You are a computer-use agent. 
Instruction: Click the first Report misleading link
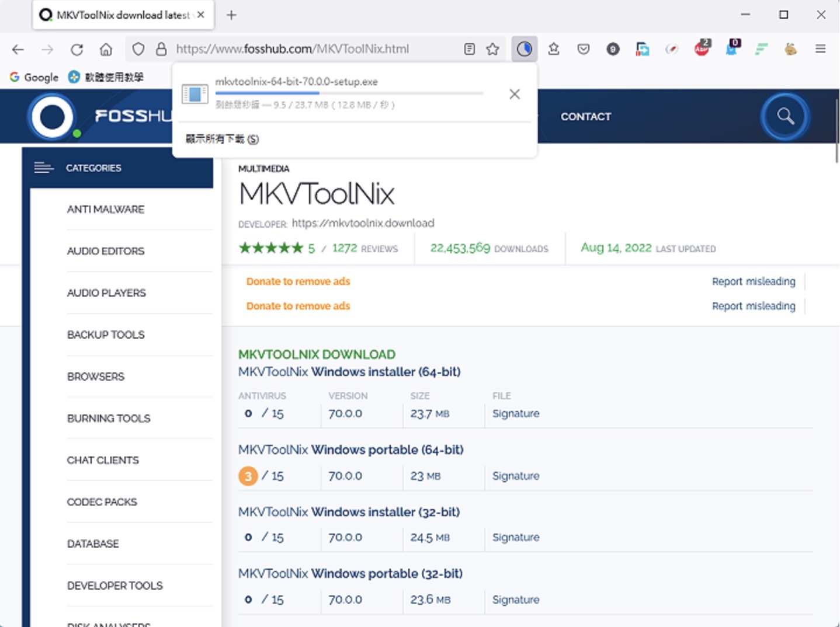tap(754, 281)
